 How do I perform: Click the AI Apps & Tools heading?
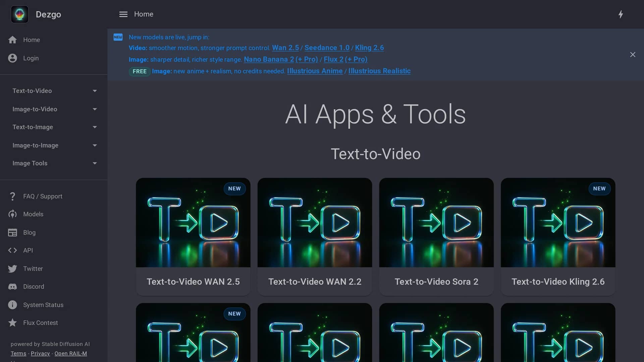point(375,114)
